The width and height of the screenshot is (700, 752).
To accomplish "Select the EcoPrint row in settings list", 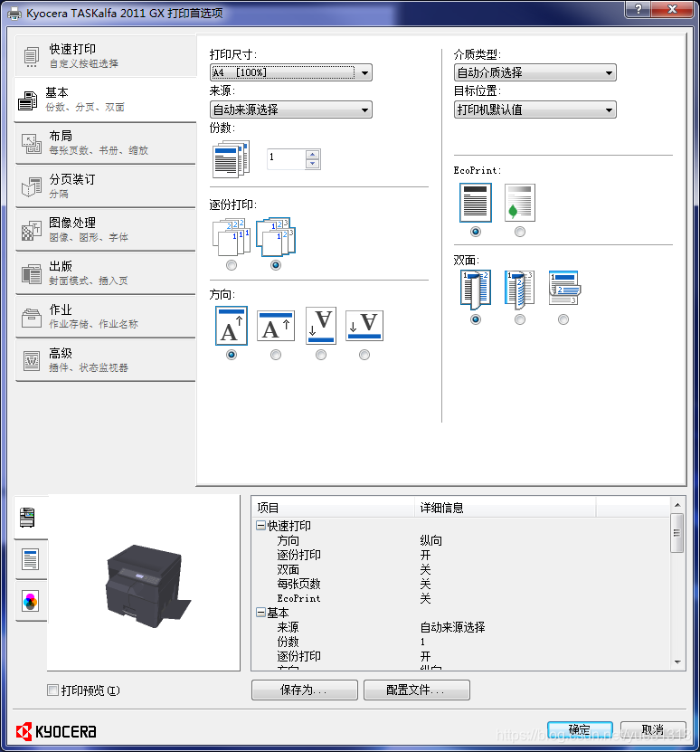I will pos(461,598).
